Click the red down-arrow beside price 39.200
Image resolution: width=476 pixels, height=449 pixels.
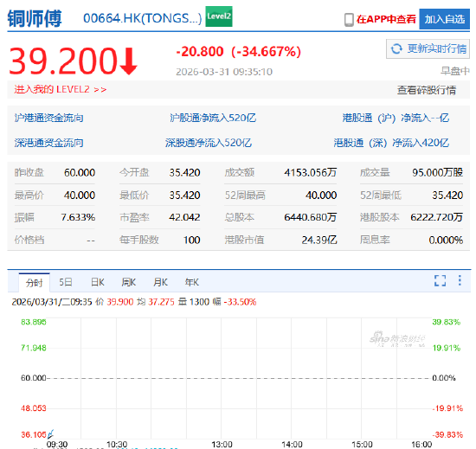point(129,61)
